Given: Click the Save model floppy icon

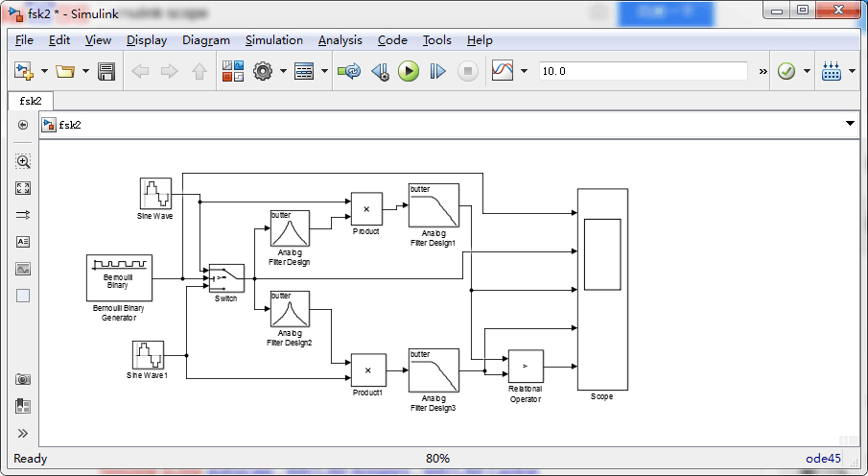Looking at the screenshot, I should pos(106,71).
